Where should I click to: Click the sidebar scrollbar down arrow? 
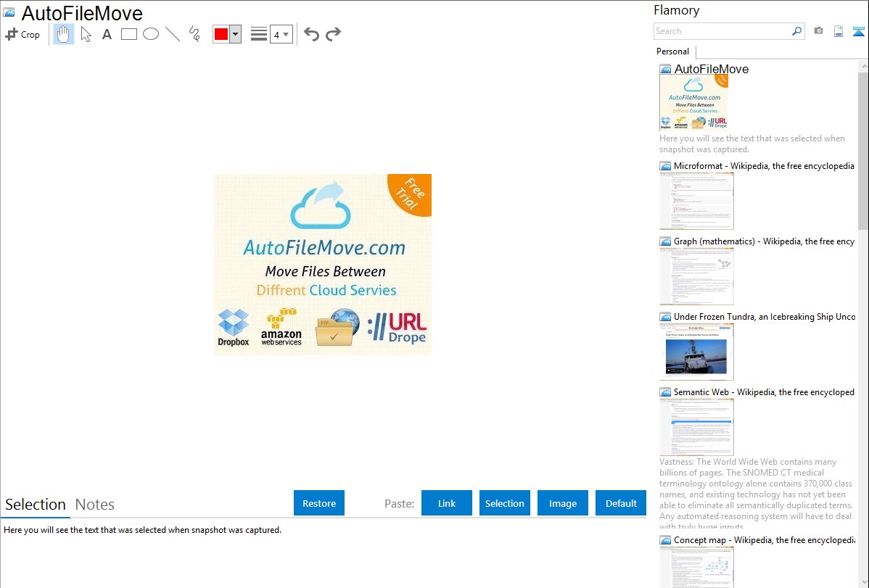863,582
